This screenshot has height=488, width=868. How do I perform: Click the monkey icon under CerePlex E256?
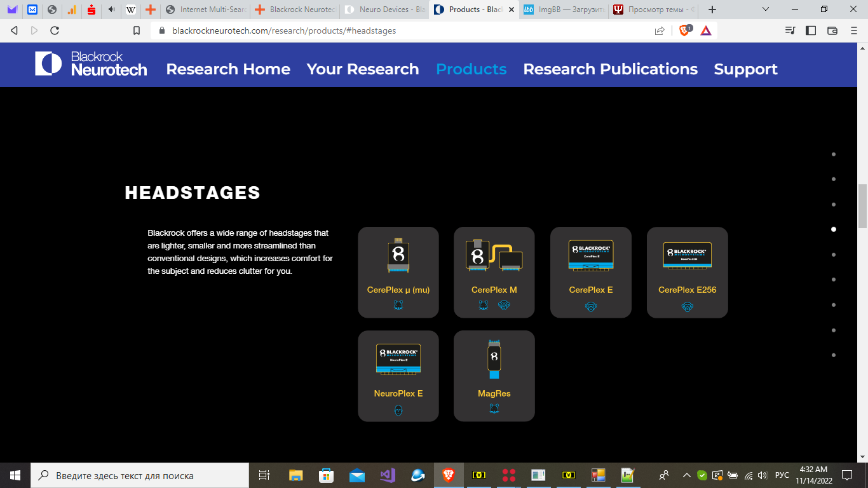(x=688, y=307)
